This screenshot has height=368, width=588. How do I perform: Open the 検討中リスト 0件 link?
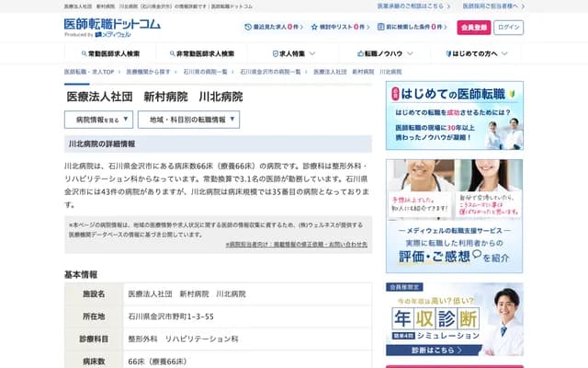[x=341, y=27]
